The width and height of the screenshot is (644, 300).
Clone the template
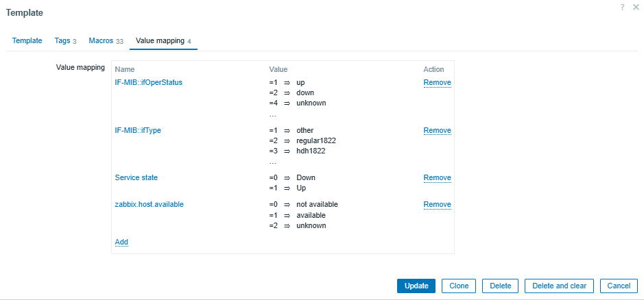459,286
